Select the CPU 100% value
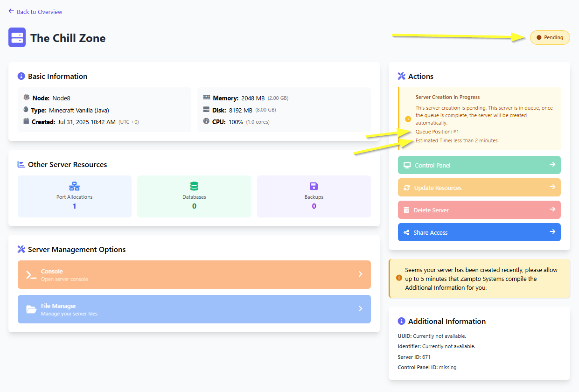This screenshot has width=579, height=392. [x=236, y=122]
